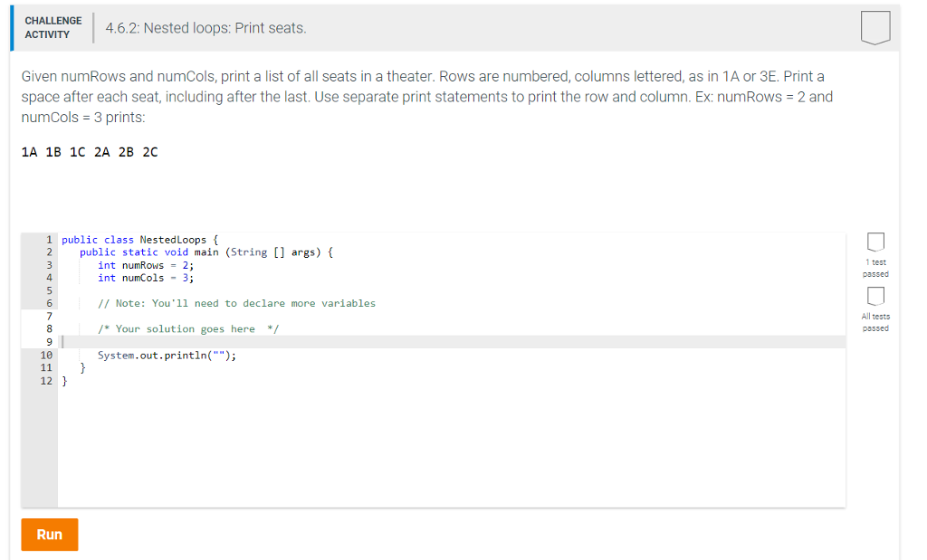
Task: Click the "All tests passed" pennant badge
Action: point(874,296)
